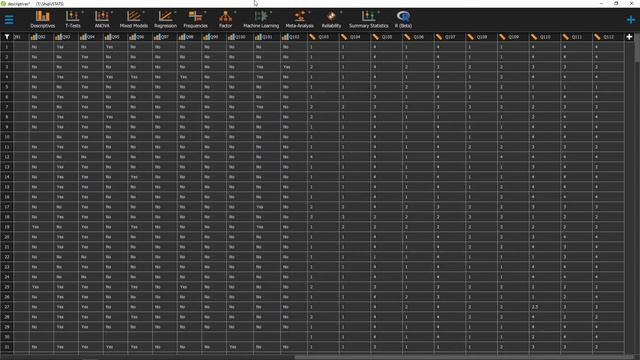
Task: Open the ANOVA module menu
Action: tap(102, 19)
